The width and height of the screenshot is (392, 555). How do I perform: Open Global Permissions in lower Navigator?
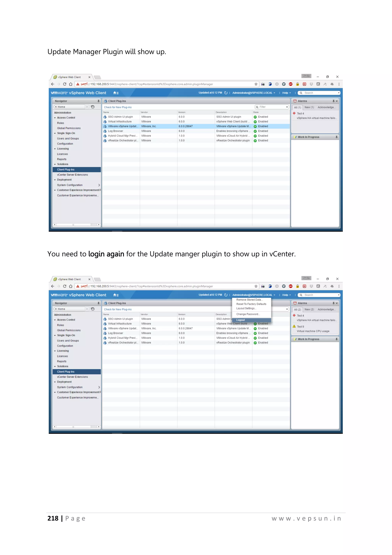point(69,330)
